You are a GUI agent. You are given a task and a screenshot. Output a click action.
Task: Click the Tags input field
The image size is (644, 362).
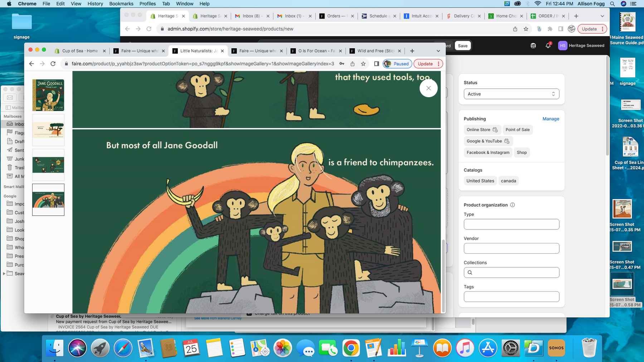tap(511, 297)
